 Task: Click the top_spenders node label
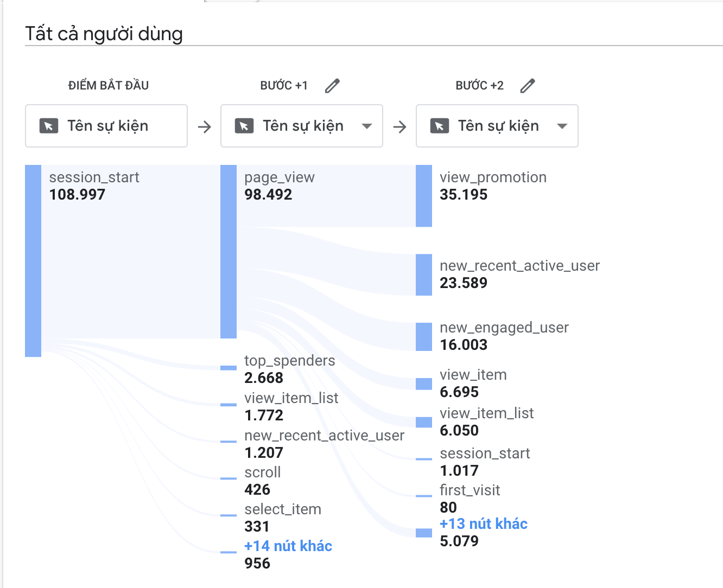point(290,361)
